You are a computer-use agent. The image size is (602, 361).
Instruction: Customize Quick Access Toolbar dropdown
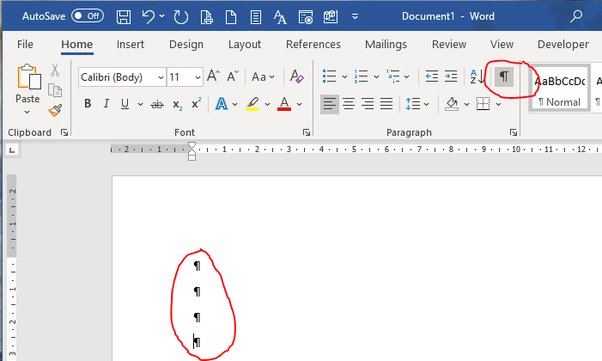coord(355,17)
